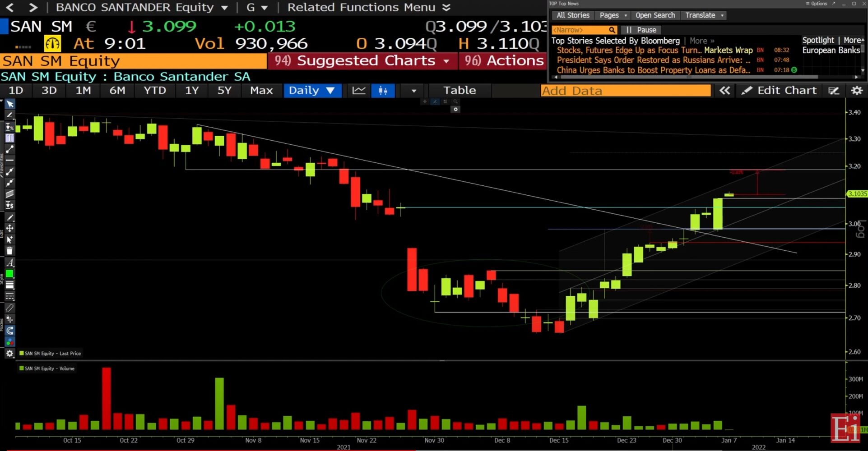Screen dimensions: 868x451
Task: Open the Table view
Action: click(460, 91)
